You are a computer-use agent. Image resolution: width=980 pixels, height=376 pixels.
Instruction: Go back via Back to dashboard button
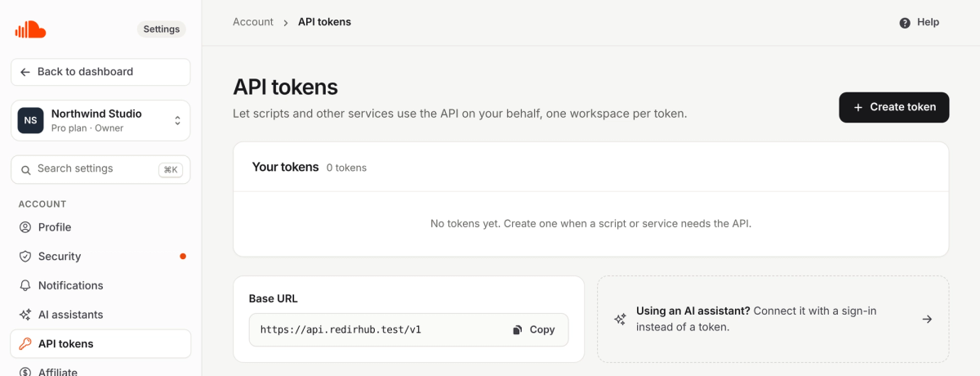tap(100, 72)
